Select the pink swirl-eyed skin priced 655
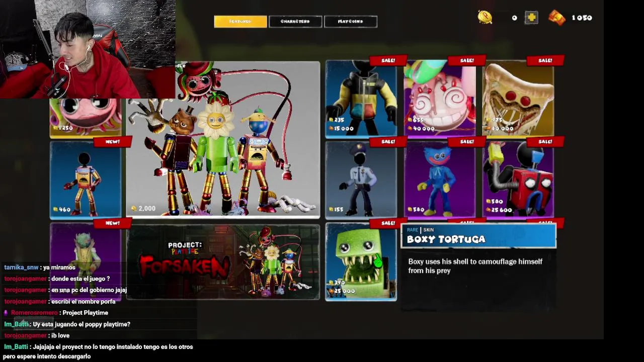 coord(440,99)
